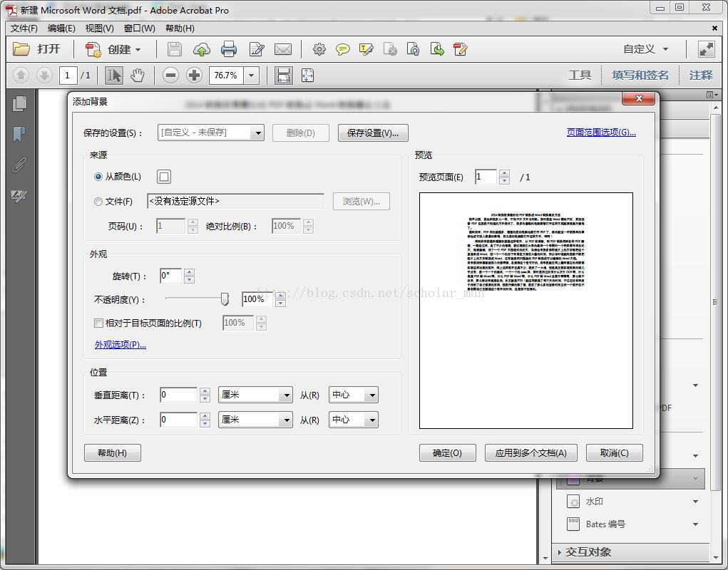Click the edit document pencil icon

pyautogui.click(x=256, y=49)
